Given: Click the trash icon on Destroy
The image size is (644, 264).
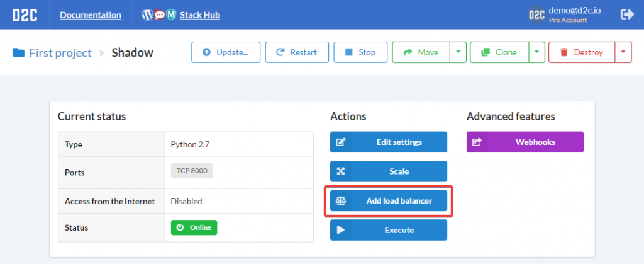Looking at the screenshot, I should tap(564, 52).
